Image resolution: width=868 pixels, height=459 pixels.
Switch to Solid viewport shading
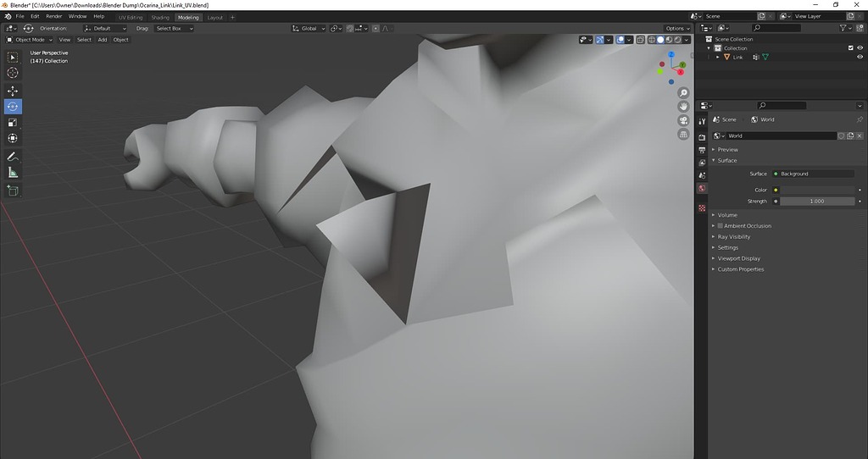coord(660,40)
